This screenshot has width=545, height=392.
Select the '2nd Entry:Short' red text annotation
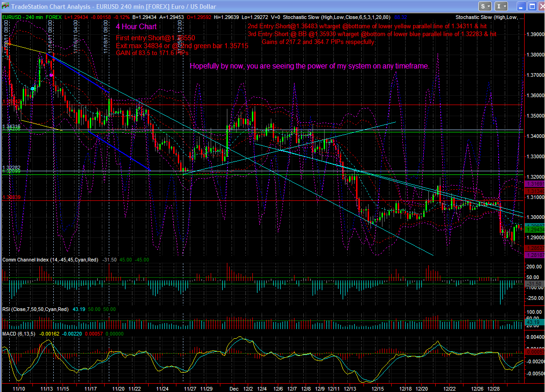pyautogui.click(x=367, y=26)
